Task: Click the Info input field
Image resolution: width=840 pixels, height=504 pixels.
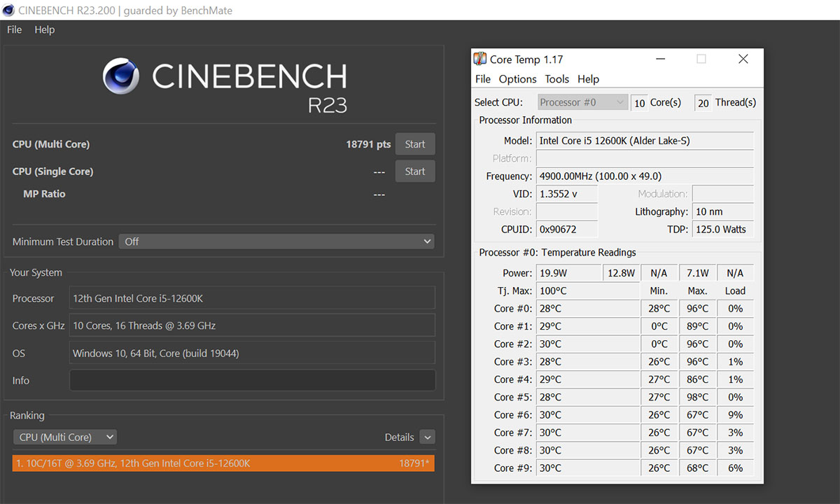Action: pos(252,380)
